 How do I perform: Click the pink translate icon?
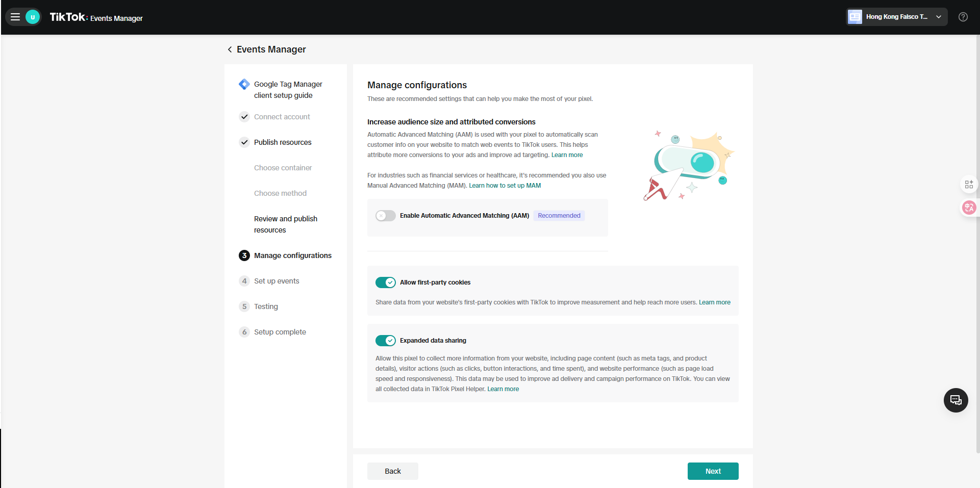click(968, 208)
